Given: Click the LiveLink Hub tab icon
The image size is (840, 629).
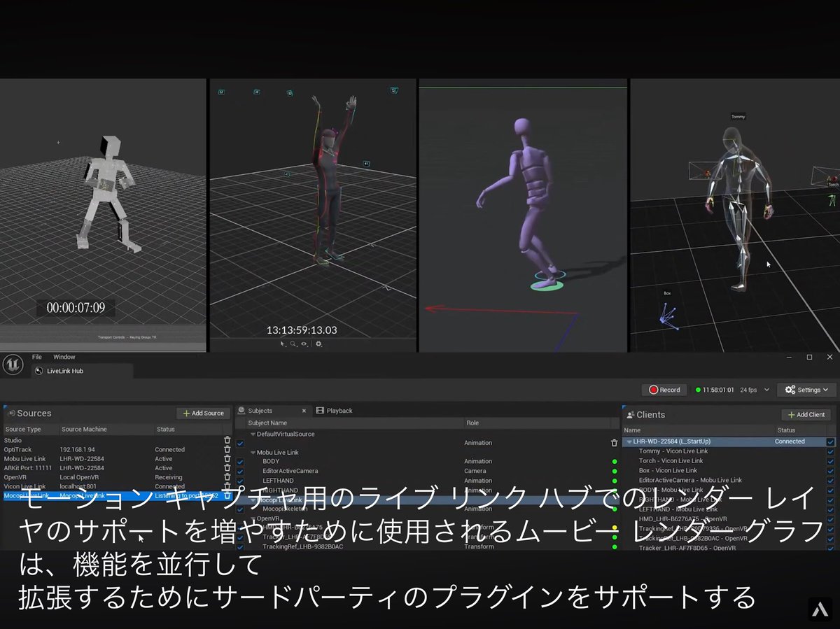Looking at the screenshot, I should (38, 371).
